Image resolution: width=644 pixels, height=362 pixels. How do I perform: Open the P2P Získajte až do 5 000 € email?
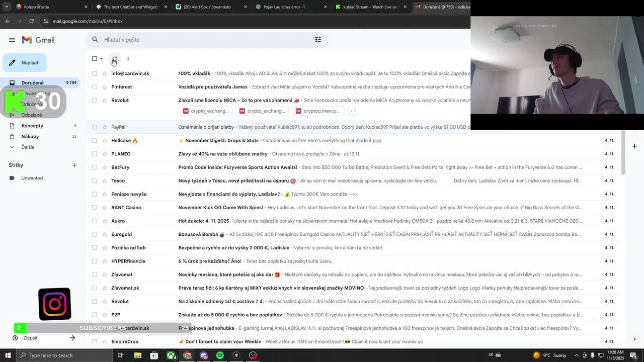coord(352,315)
